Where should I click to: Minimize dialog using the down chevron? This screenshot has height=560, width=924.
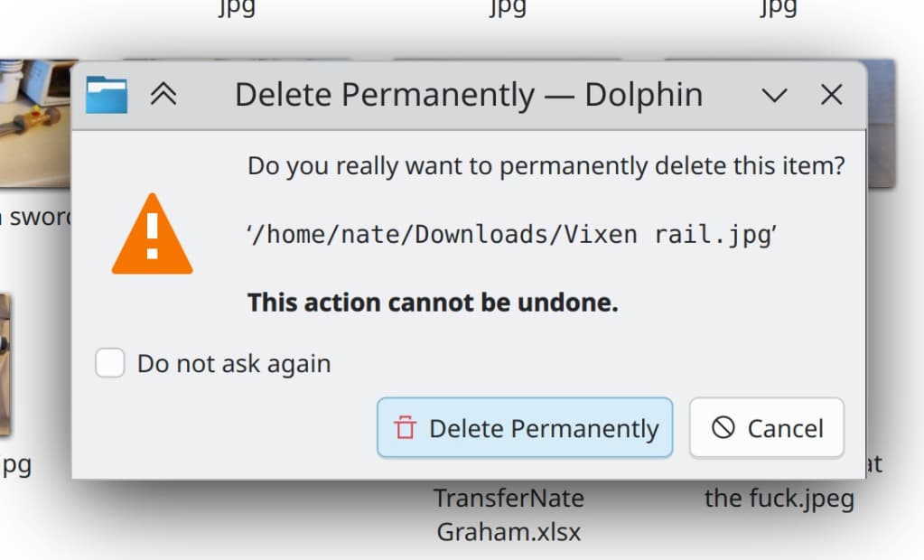[x=774, y=95]
